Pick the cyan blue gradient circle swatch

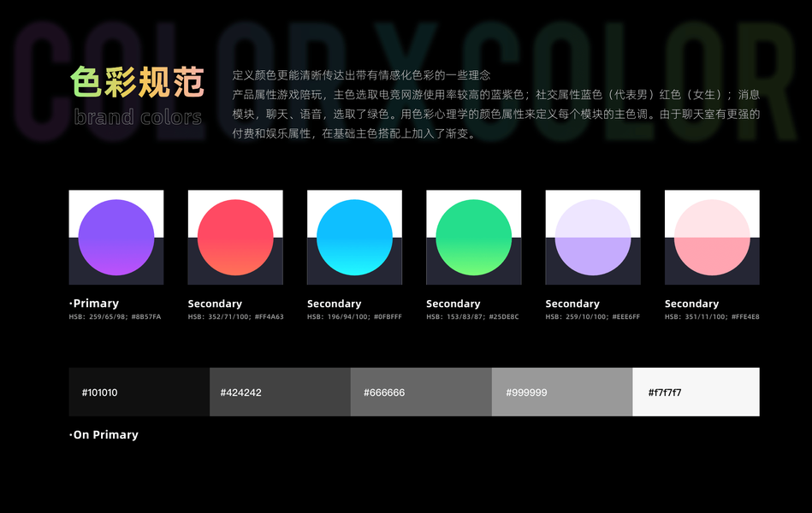click(x=354, y=237)
